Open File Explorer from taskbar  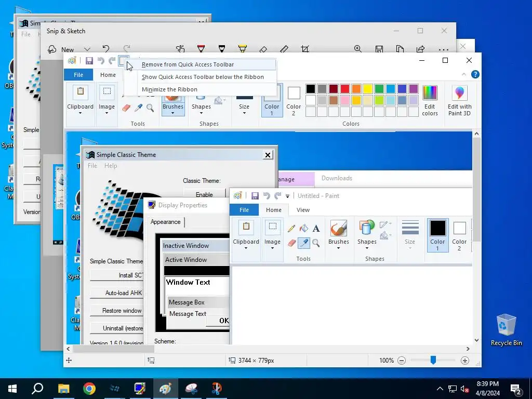coord(63,389)
